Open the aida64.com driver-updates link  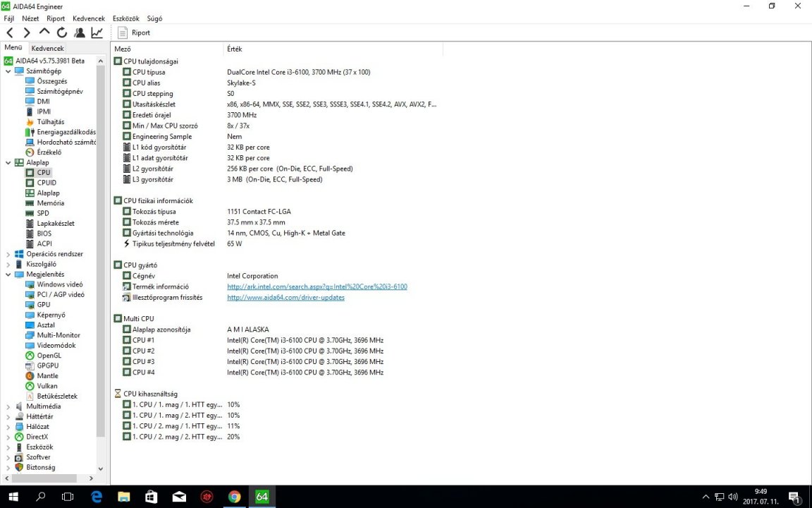(x=285, y=298)
